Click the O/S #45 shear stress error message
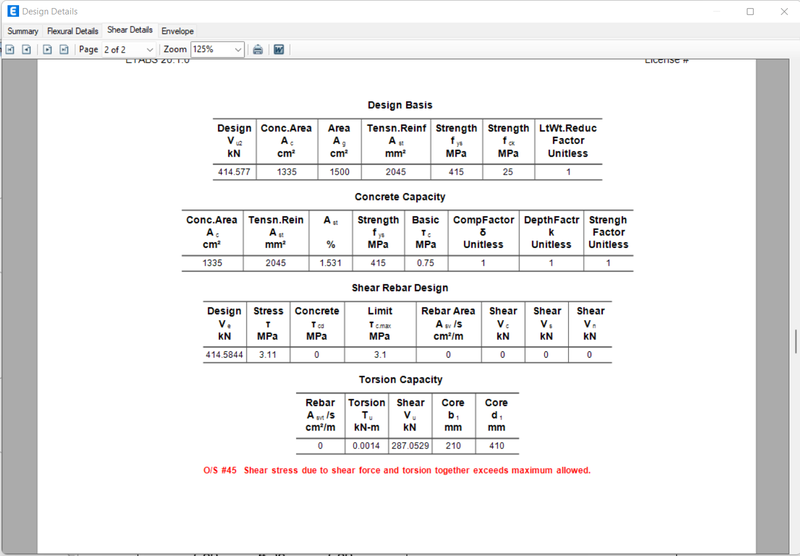The height and width of the screenshot is (556, 800). (x=397, y=470)
